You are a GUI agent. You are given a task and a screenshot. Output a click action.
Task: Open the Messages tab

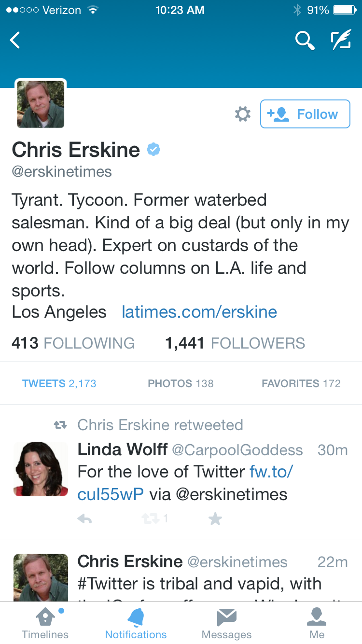(x=226, y=623)
